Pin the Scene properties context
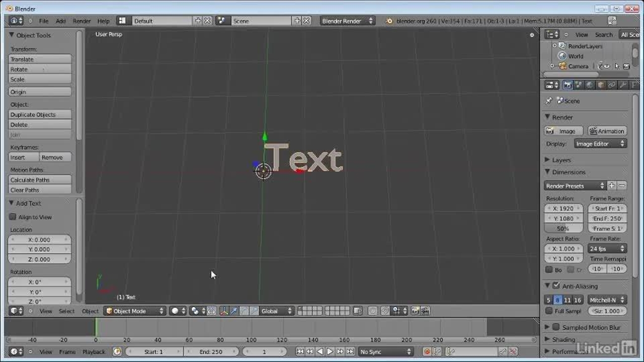644x362 pixels. (x=549, y=101)
